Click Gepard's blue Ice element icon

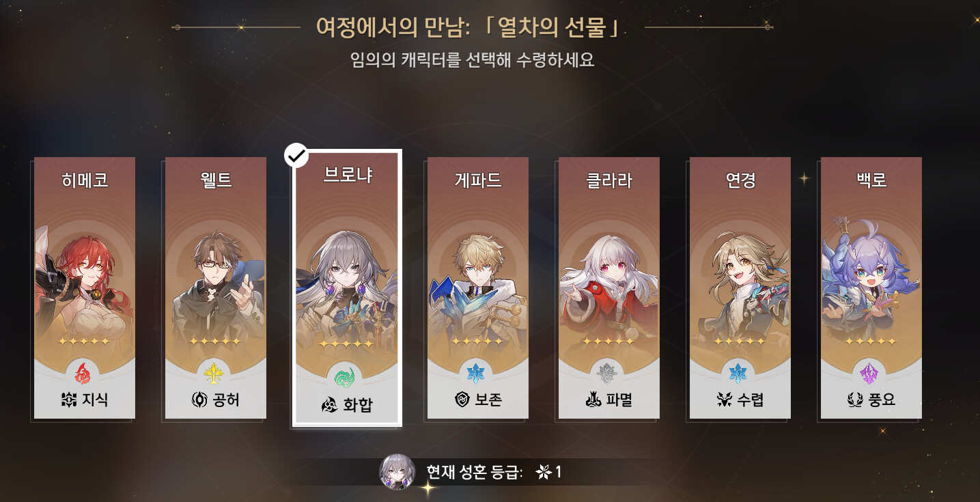(x=477, y=373)
